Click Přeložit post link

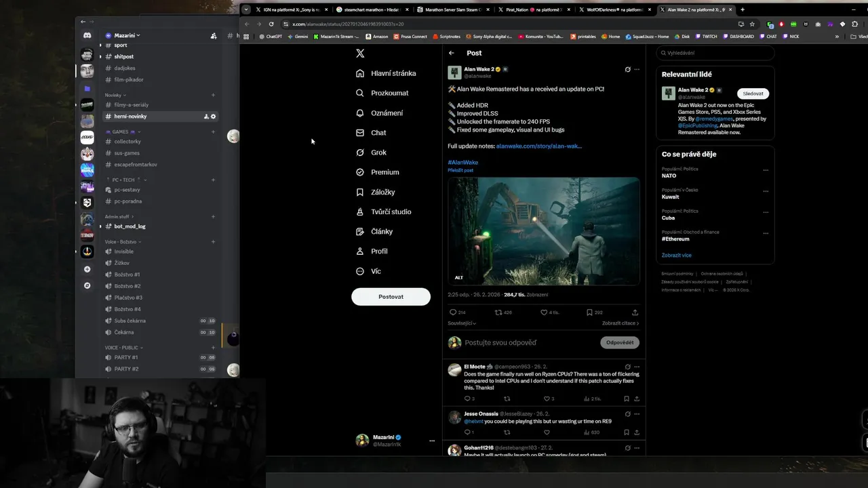point(460,170)
